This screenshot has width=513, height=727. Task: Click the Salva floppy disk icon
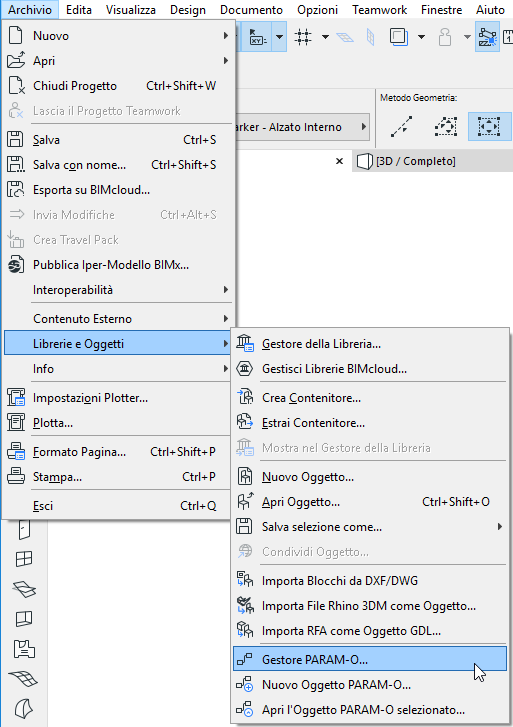click(x=15, y=140)
